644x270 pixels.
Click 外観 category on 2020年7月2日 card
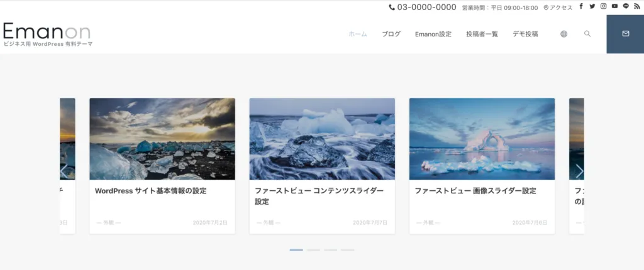108,222
